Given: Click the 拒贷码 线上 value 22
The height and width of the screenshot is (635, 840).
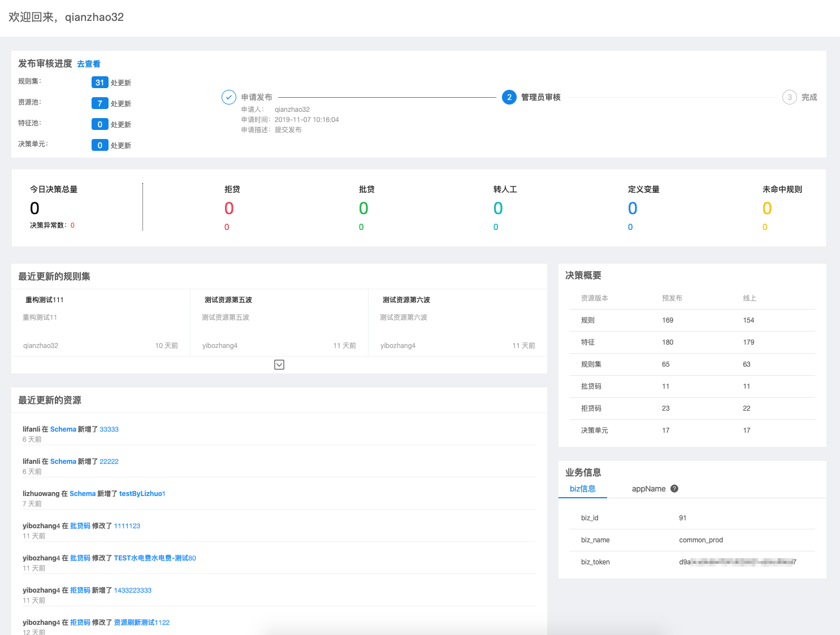Looking at the screenshot, I should [x=747, y=408].
